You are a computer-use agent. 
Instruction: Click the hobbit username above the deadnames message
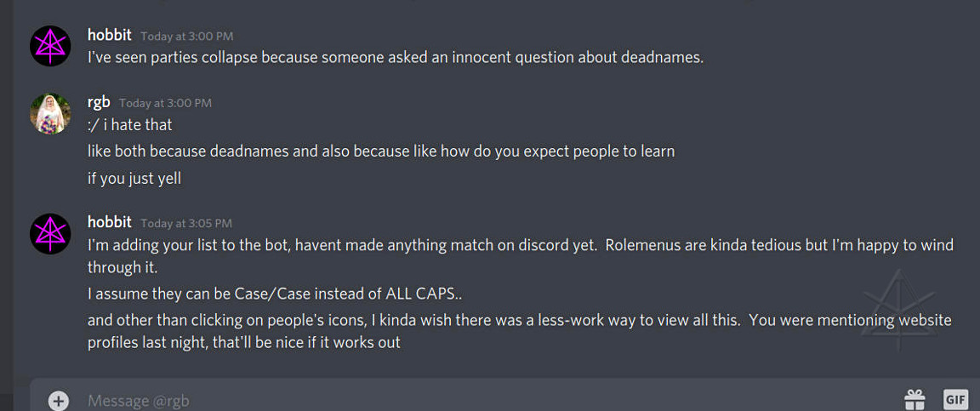109,35
